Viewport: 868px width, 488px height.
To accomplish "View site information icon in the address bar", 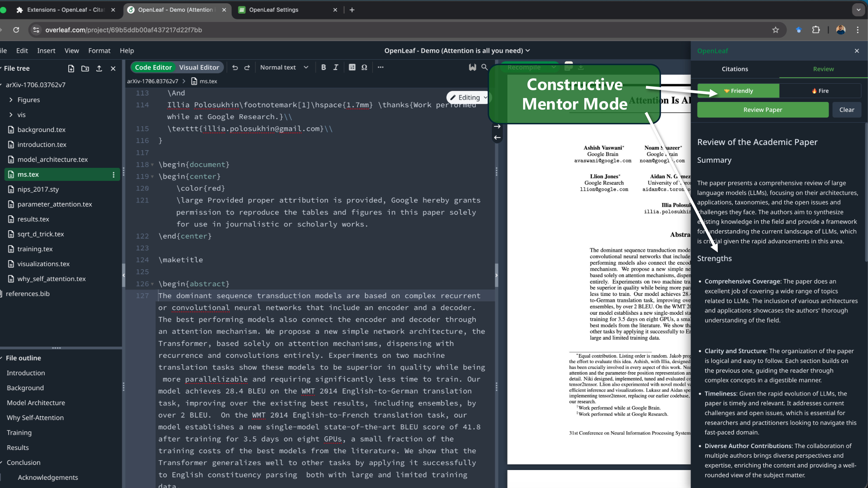I will 36,30.
